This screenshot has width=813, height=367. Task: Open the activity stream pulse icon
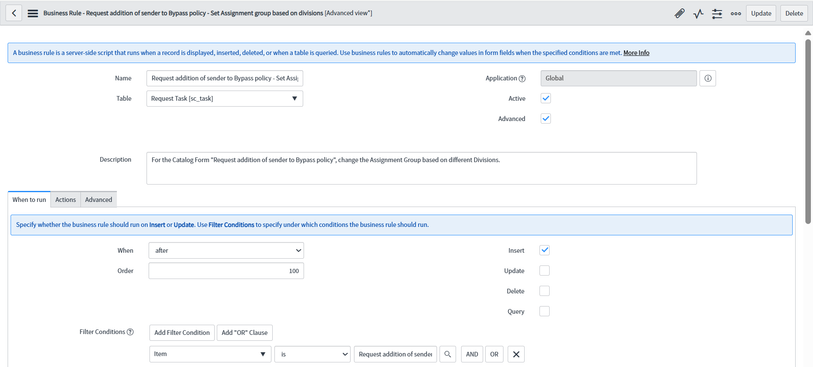[698, 13]
